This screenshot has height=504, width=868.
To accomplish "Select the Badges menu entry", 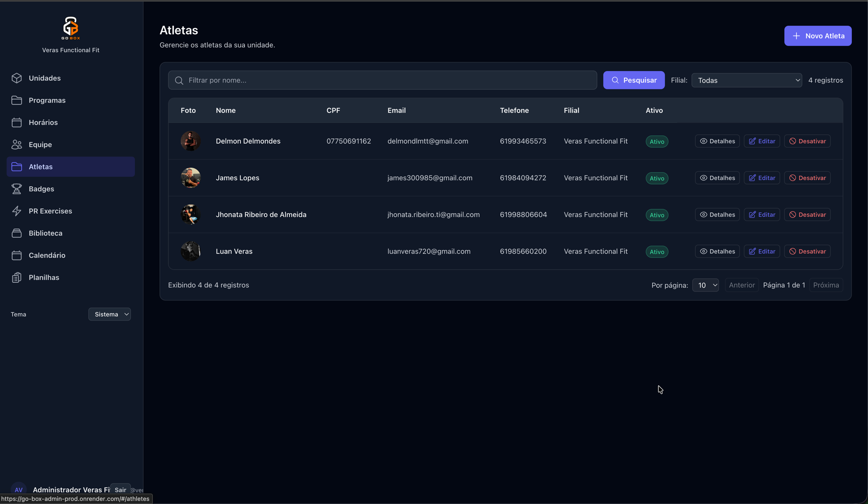I will pos(71,189).
